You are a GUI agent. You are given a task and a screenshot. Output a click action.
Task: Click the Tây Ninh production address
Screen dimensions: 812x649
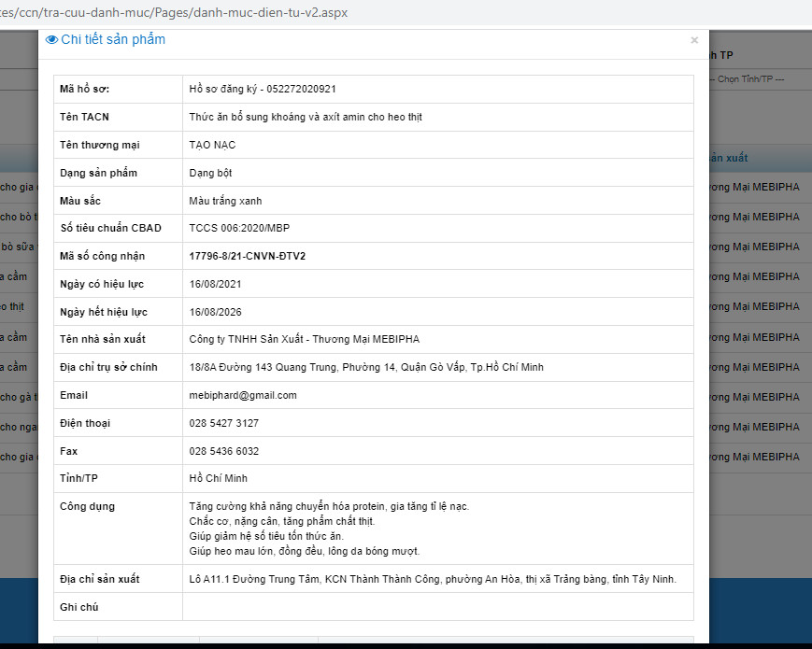point(433,579)
